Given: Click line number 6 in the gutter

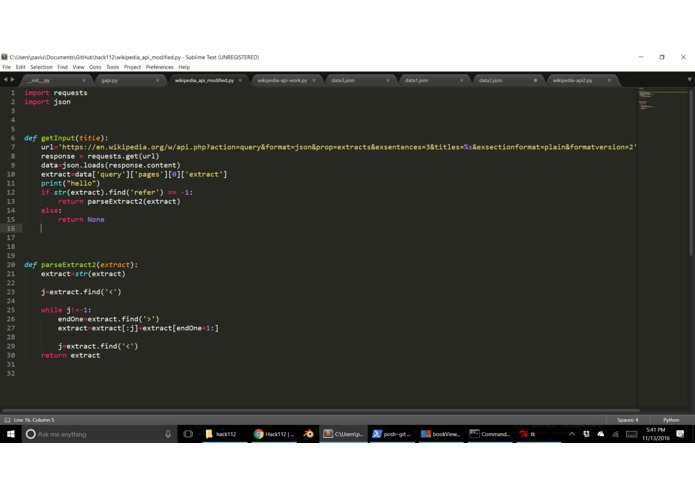Looking at the screenshot, I should click(x=13, y=138).
